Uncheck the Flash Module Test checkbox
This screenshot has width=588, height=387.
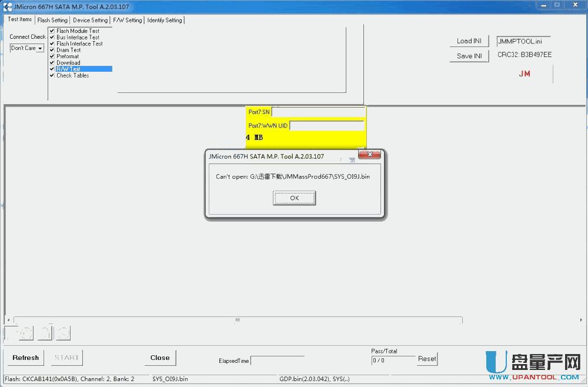(x=52, y=31)
